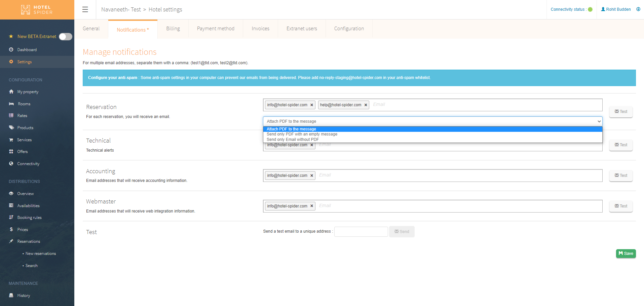Open the Reservation PDF attachment dropdown
644x306 pixels.
432,121
